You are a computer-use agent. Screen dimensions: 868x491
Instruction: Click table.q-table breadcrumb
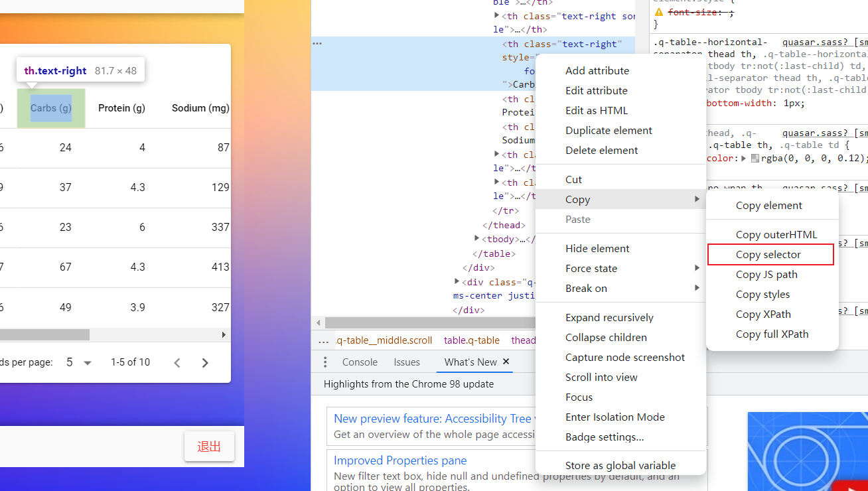(472, 341)
